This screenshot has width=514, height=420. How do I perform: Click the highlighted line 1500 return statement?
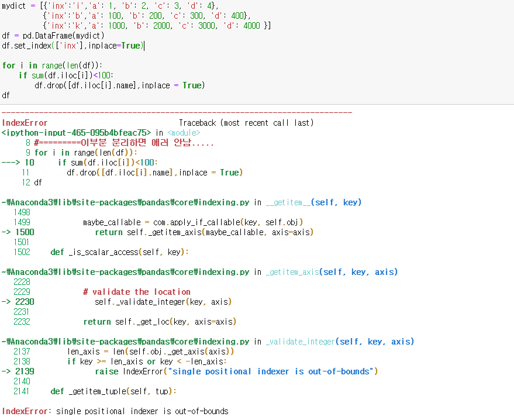(204, 232)
